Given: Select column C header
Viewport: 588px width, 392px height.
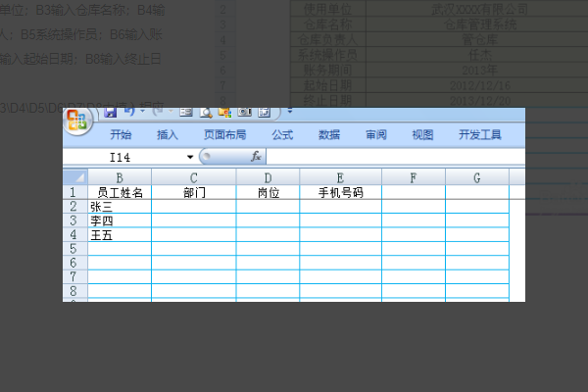Looking at the screenshot, I should click(x=193, y=177).
